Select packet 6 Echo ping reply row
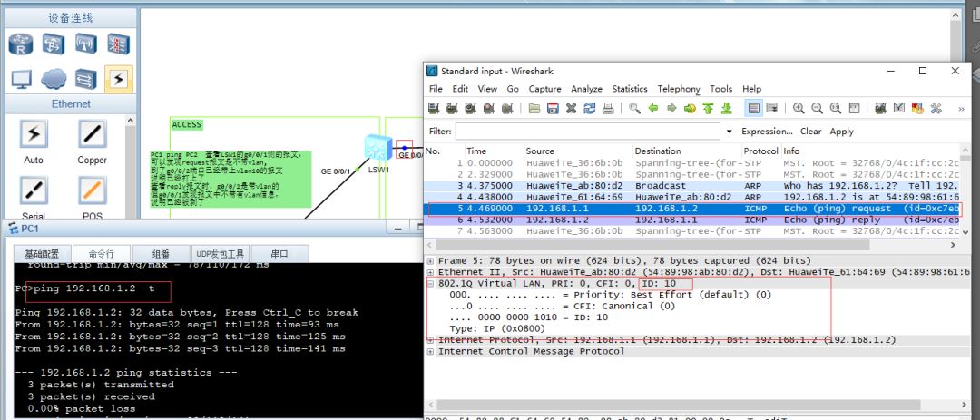This screenshot has height=420, width=980. (x=692, y=220)
